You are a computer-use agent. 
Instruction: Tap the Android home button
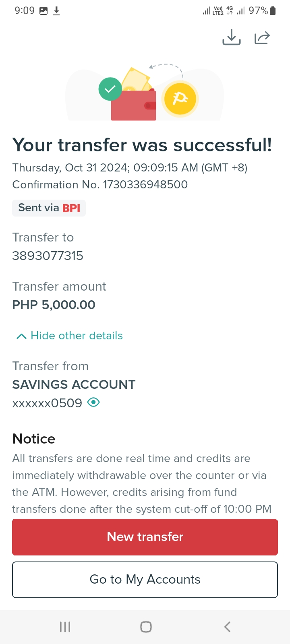coord(146,627)
